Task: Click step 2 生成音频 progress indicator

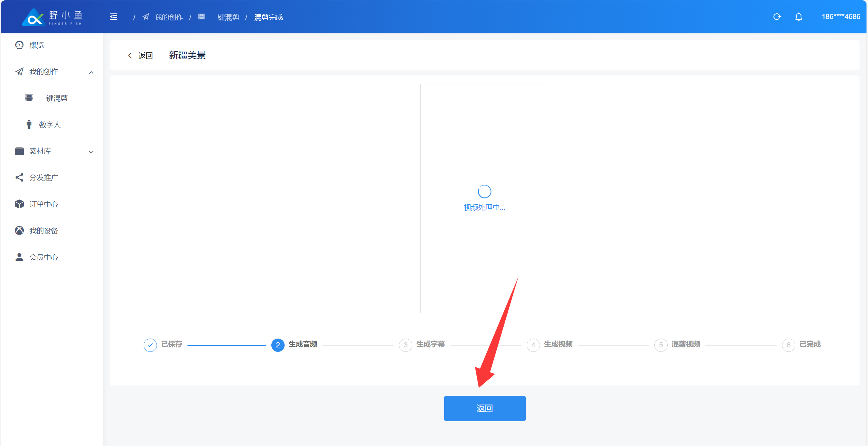Action: (x=277, y=345)
